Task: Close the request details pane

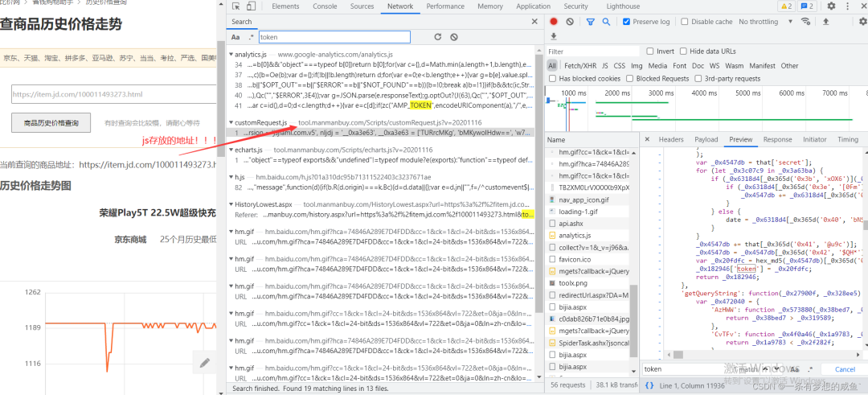Action: [647, 140]
